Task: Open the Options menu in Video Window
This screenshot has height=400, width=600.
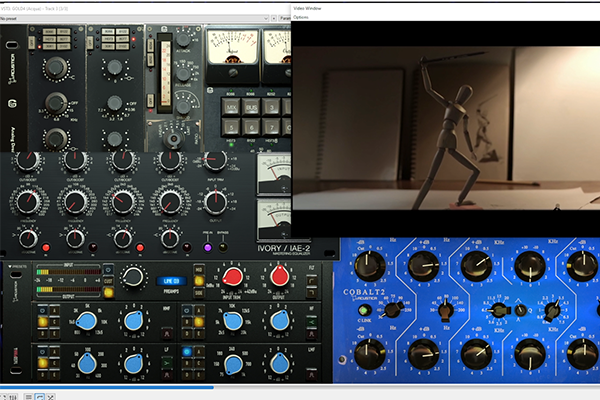Action: point(301,17)
